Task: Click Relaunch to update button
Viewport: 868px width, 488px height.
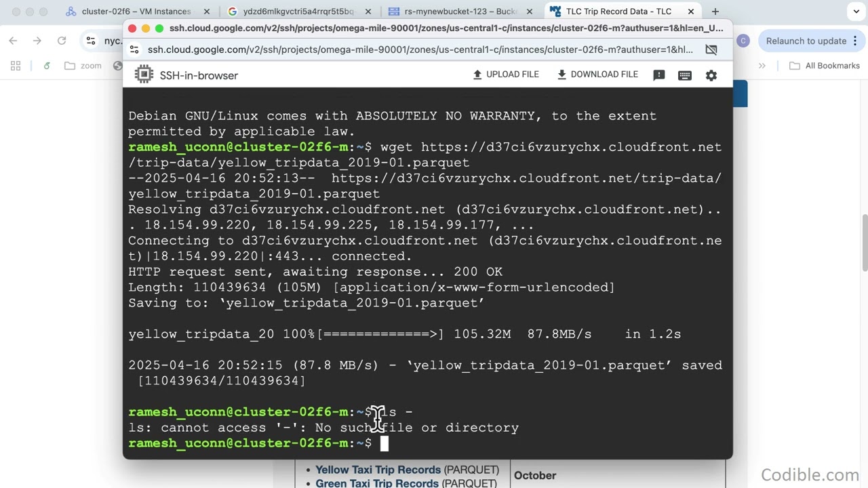Action: [810, 41]
